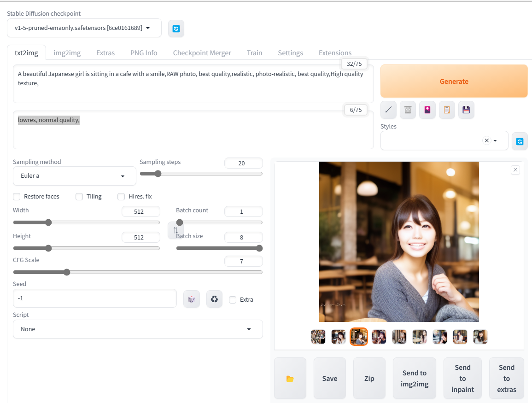The width and height of the screenshot is (532, 403).
Task: Click the read-prompt arrow icon below Generate
Action: [388, 110]
